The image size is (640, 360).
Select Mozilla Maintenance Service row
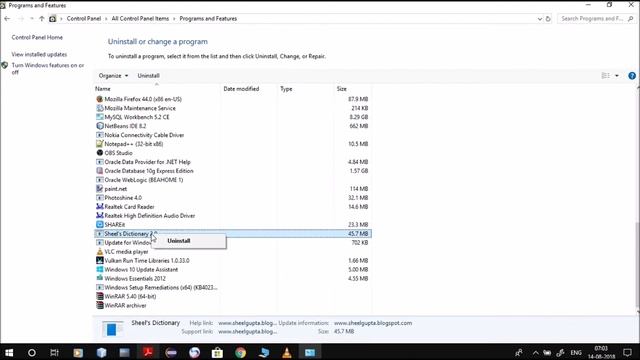(x=233, y=108)
